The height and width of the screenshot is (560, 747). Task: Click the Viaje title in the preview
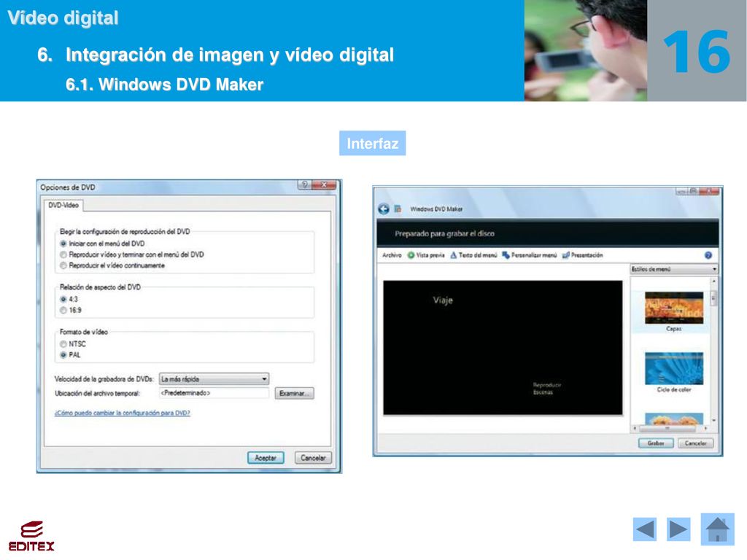[443, 300]
